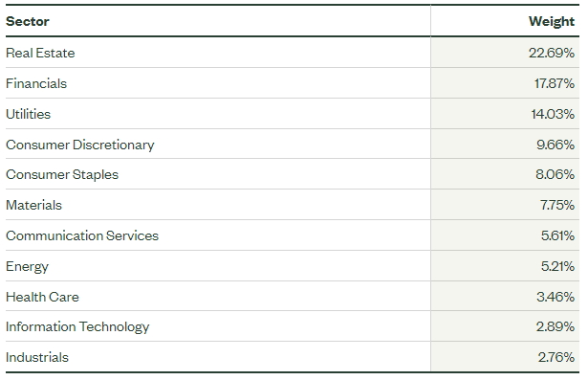Select the Financials sector label
Screen dimensions: 588x380
pos(36,83)
